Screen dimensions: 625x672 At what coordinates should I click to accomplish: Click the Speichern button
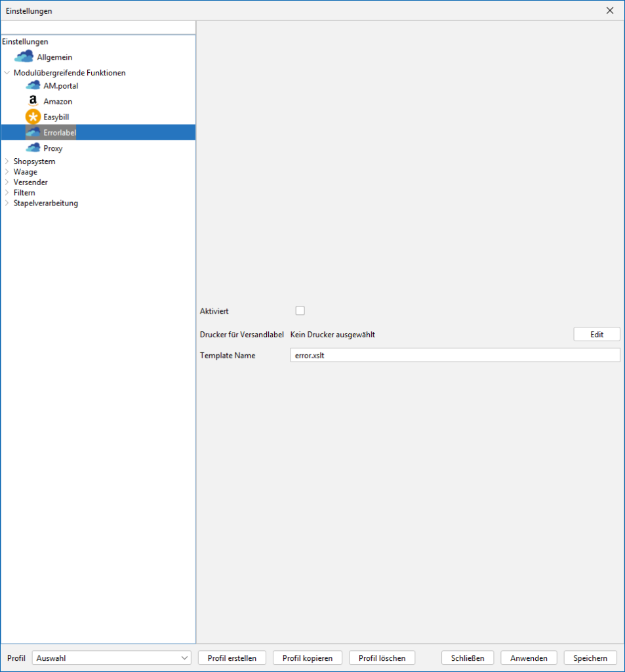(x=590, y=658)
